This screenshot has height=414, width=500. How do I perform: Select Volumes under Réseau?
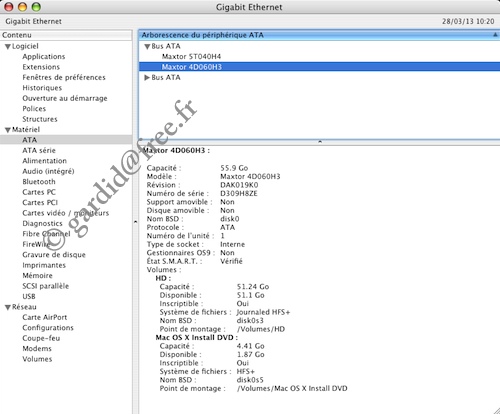click(37, 359)
